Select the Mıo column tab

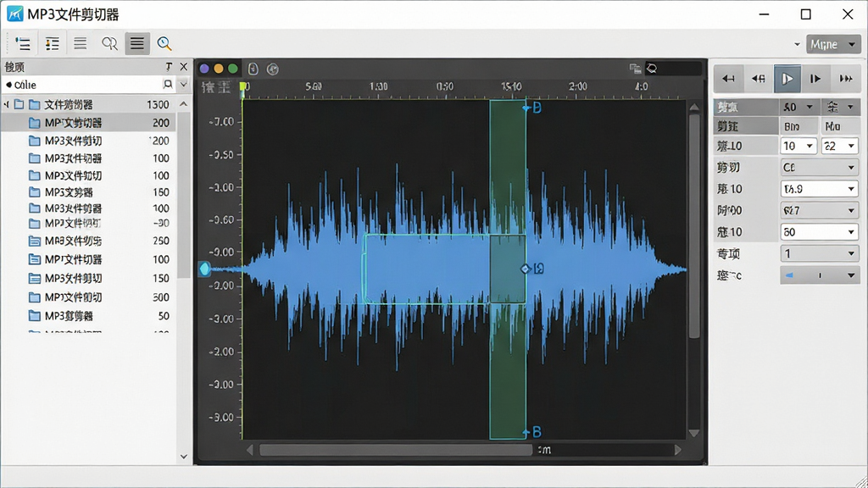[840, 126]
